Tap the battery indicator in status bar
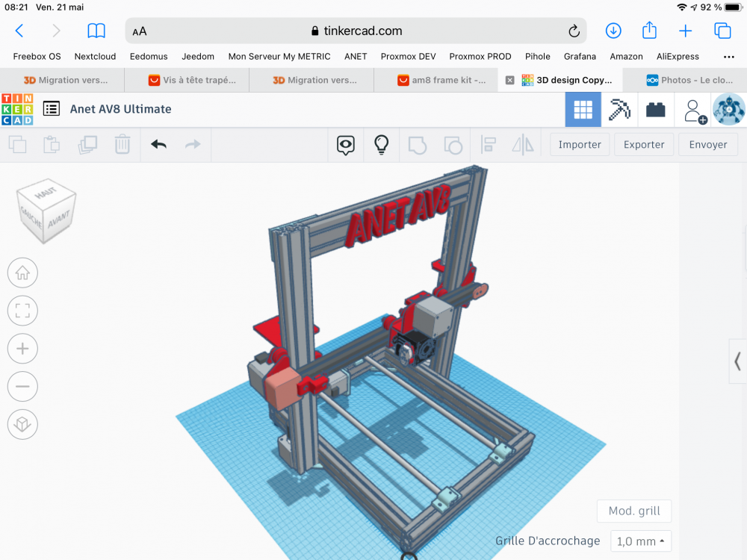This screenshot has height=560, width=747. 734,7
